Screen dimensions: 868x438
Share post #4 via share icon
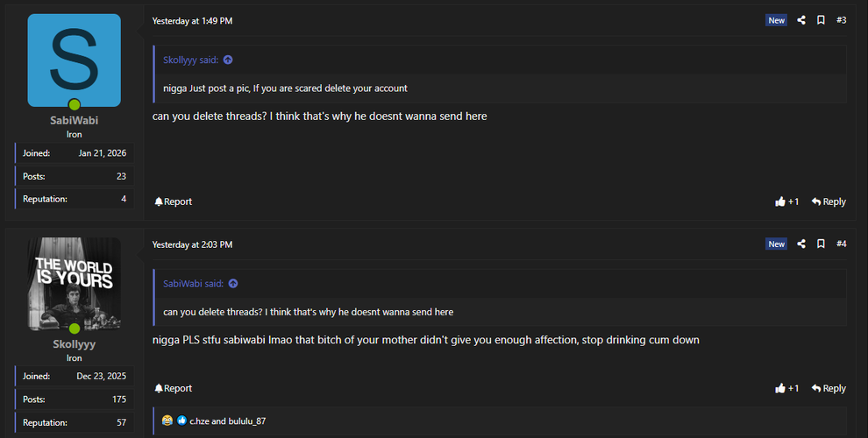click(x=800, y=244)
